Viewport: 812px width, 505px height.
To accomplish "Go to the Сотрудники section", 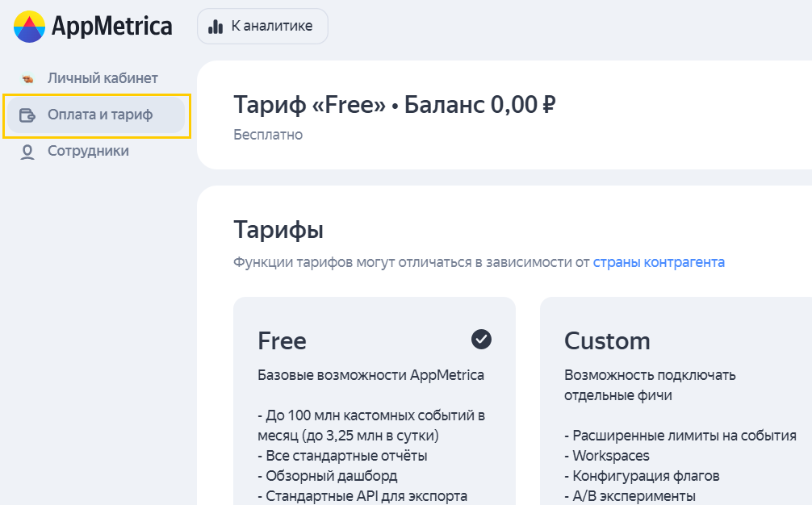I will [88, 151].
